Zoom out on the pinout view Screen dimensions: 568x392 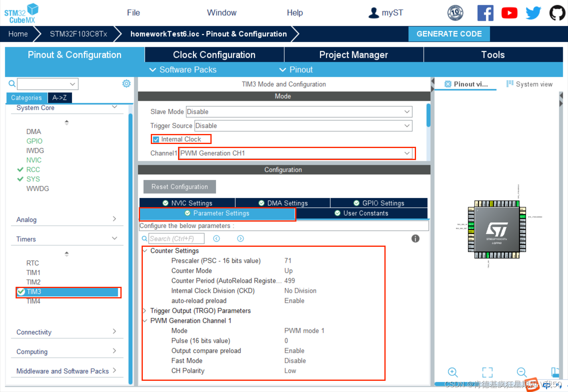[522, 372]
